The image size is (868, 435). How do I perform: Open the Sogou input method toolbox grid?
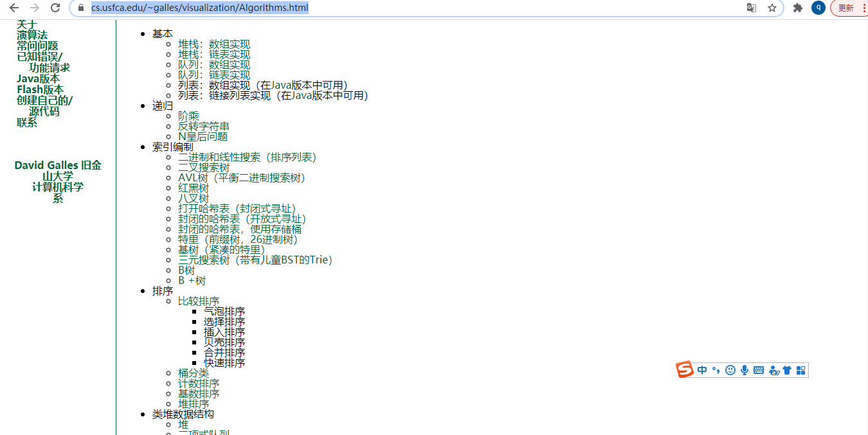pyautogui.click(x=800, y=370)
